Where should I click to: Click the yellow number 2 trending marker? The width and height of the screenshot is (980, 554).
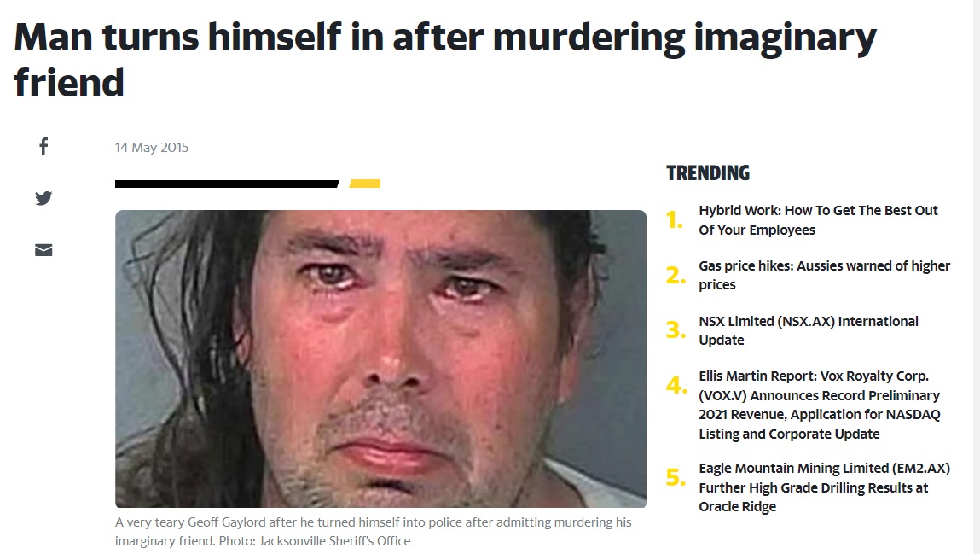pyautogui.click(x=676, y=275)
